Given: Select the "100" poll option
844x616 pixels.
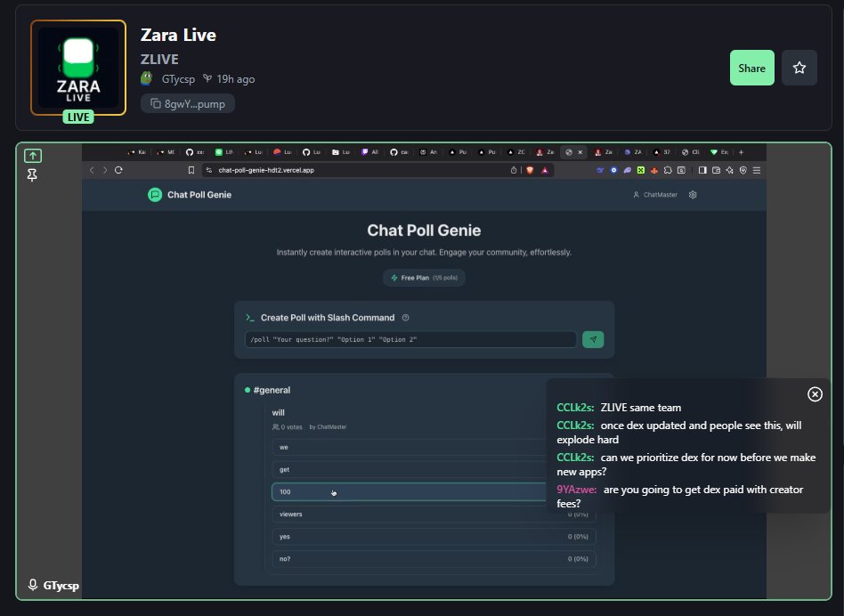Looking at the screenshot, I should 410,492.
